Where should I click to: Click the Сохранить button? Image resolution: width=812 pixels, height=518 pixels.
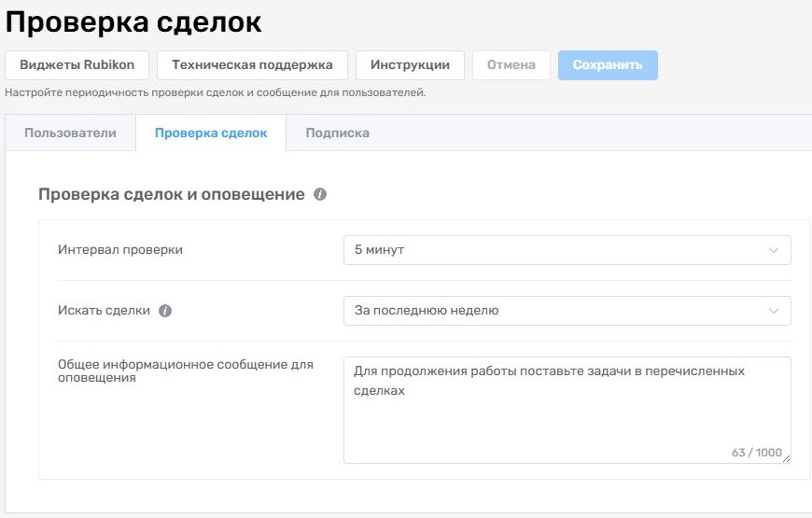(608, 65)
